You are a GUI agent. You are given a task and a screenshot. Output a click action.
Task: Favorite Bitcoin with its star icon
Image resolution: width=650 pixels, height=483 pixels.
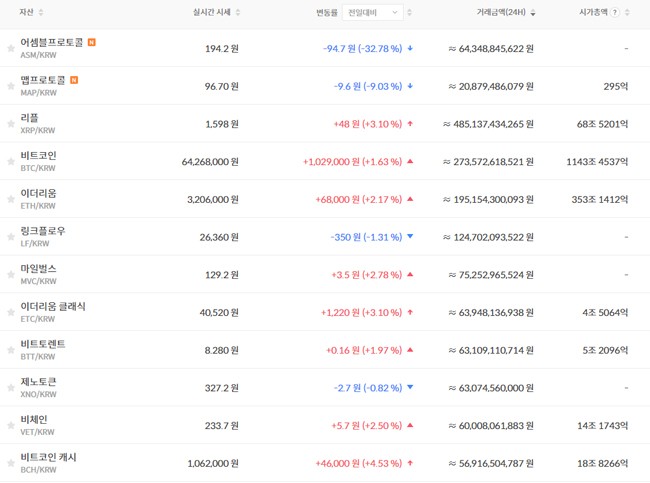(11, 161)
